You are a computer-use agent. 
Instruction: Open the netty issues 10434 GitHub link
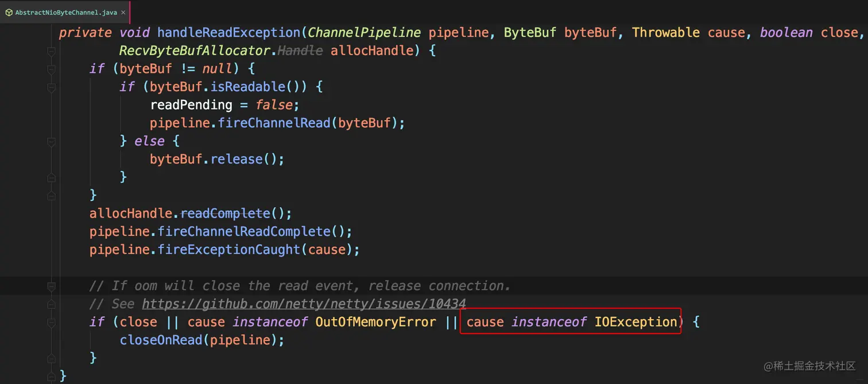[304, 304]
